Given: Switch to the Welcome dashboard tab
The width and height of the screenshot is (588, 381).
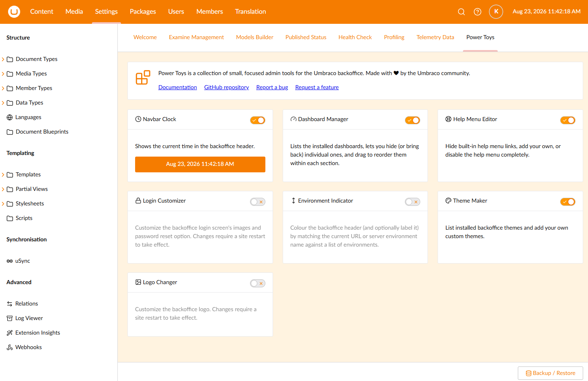Looking at the screenshot, I should point(145,38).
